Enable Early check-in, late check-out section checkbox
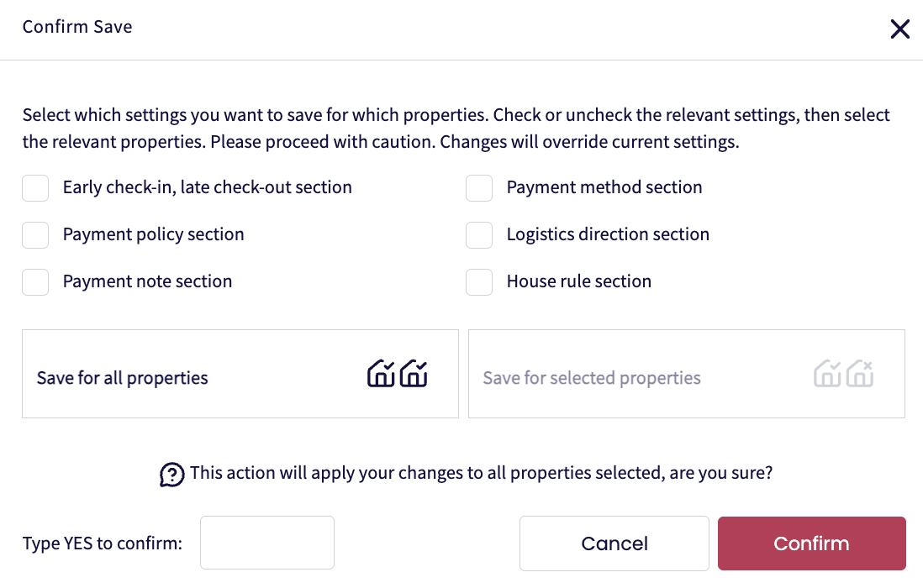 35,188
